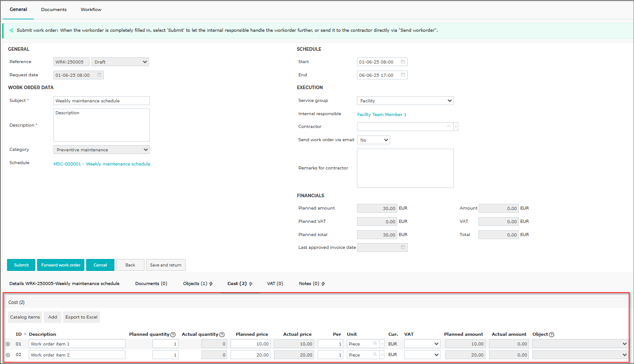Open the VAT (0) tab

tap(275, 284)
